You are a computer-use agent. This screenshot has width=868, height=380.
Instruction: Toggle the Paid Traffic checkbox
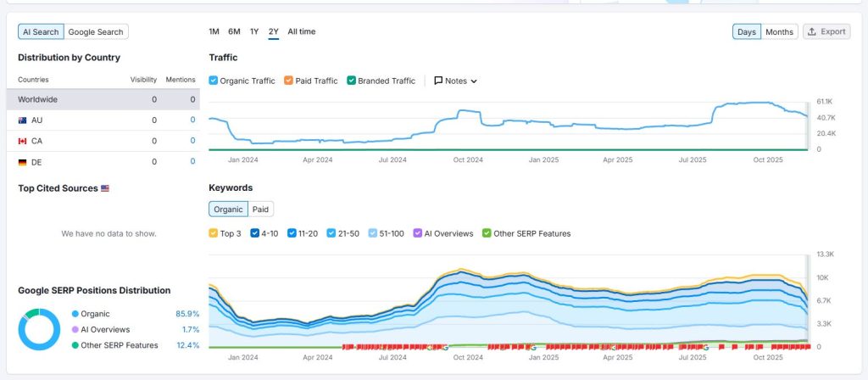pyautogui.click(x=288, y=81)
